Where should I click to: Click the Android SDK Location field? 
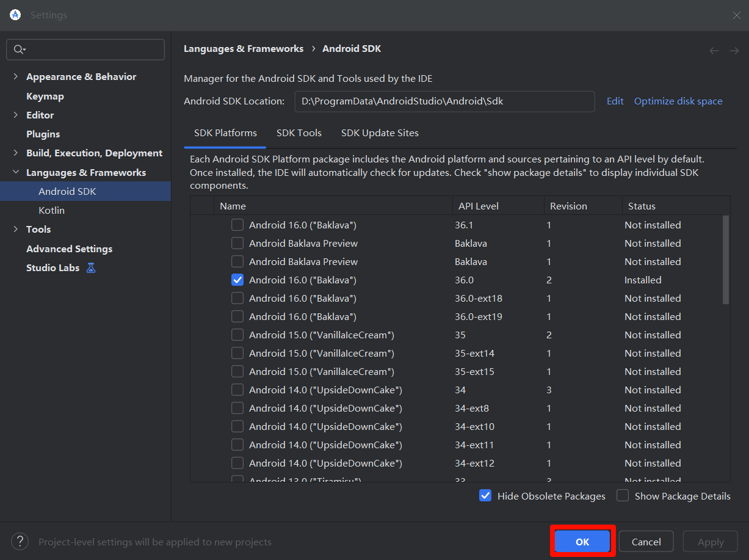(x=444, y=101)
